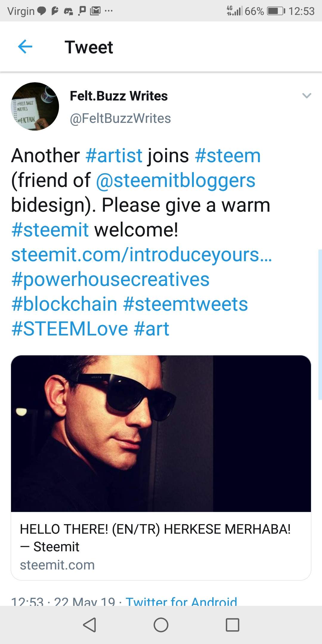Tap the back arrow icon
This screenshot has height=644, width=322.
(25, 47)
